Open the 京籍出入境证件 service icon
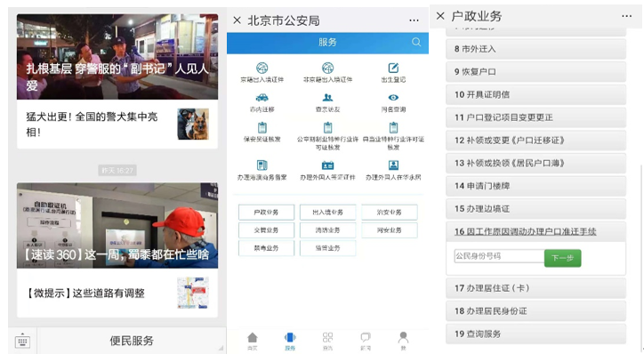The height and width of the screenshot is (362, 644). click(x=262, y=69)
